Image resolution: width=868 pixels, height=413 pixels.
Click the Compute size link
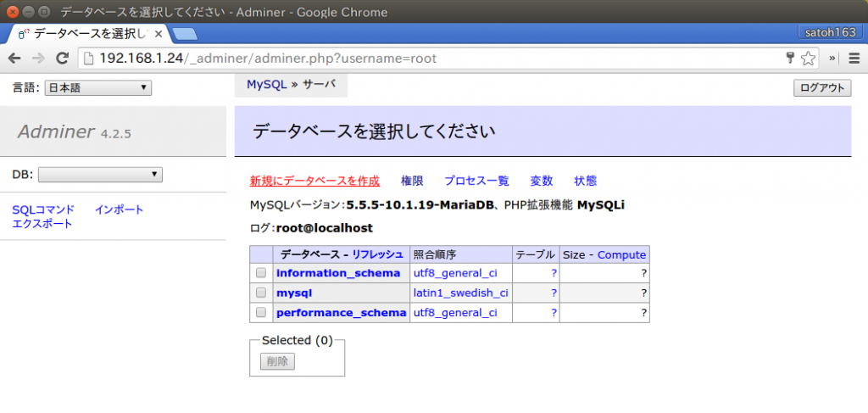(621, 254)
